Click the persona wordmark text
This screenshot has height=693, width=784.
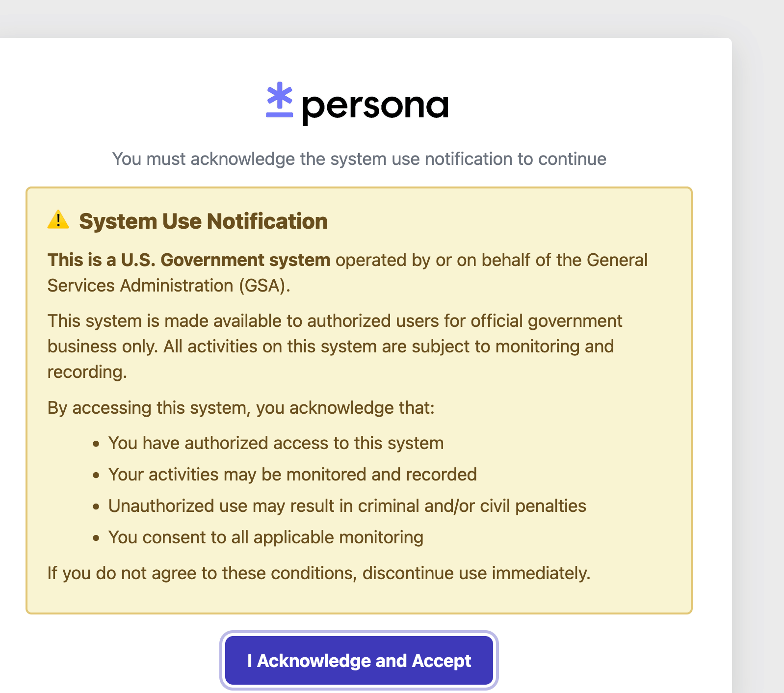(x=375, y=106)
